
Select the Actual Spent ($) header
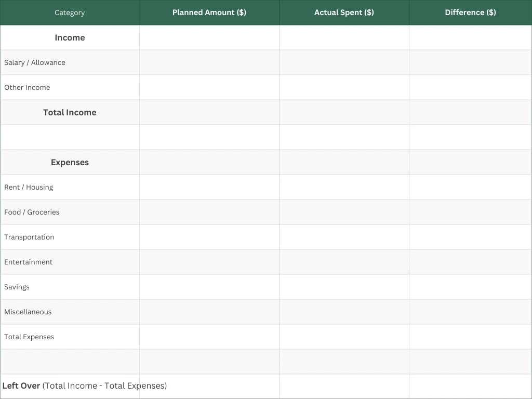pos(344,12)
